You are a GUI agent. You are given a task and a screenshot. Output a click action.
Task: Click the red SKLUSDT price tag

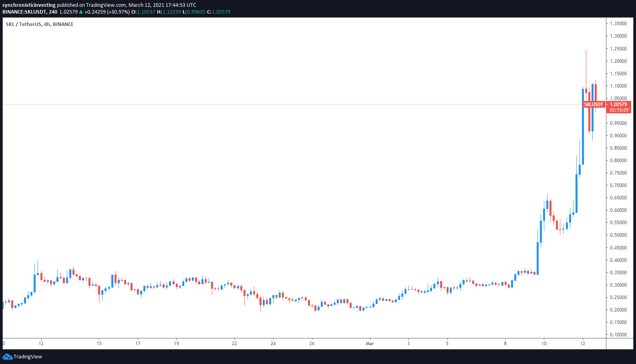click(593, 105)
